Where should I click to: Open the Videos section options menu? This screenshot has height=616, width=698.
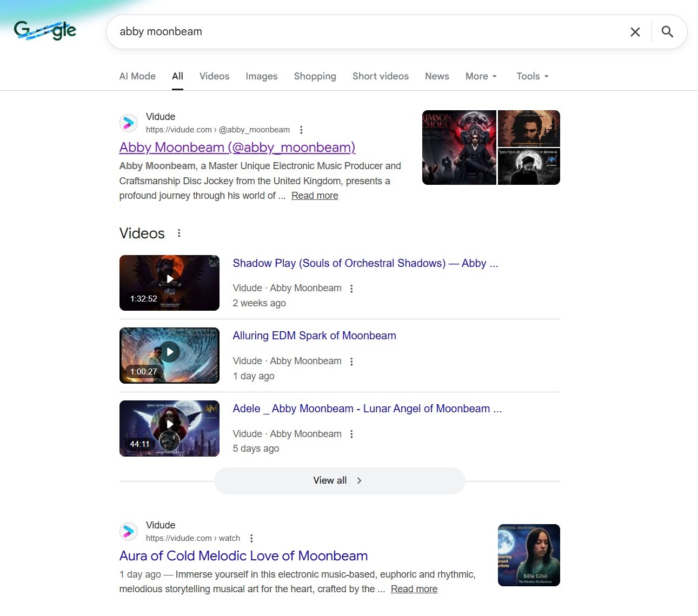click(x=179, y=233)
